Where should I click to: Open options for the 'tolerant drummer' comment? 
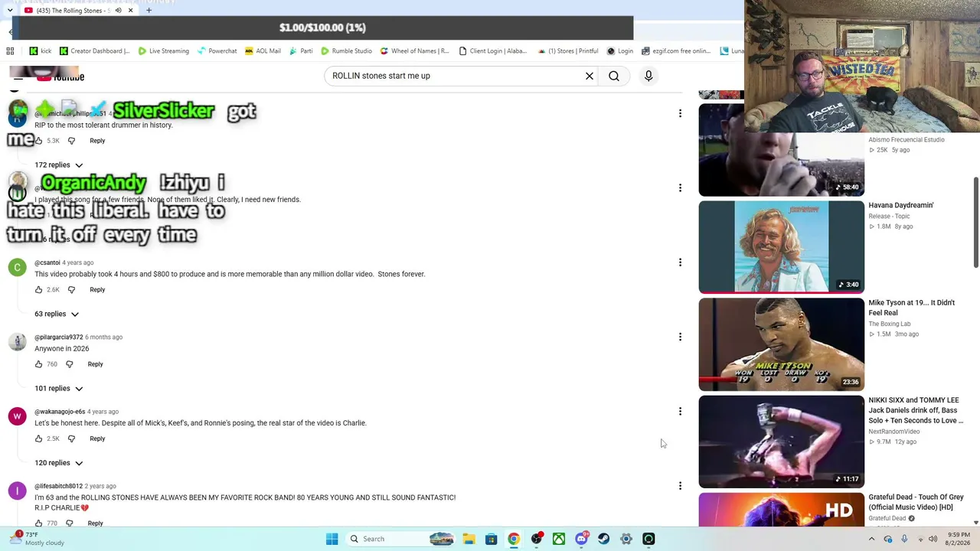[680, 113]
